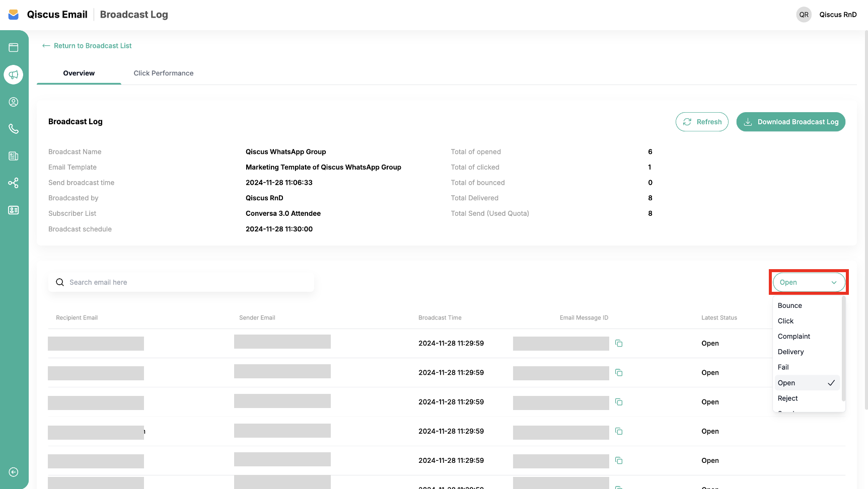The height and width of the screenshot is (489, 868).
Task: Copy message ID in third table row
Action: (619, 402)
